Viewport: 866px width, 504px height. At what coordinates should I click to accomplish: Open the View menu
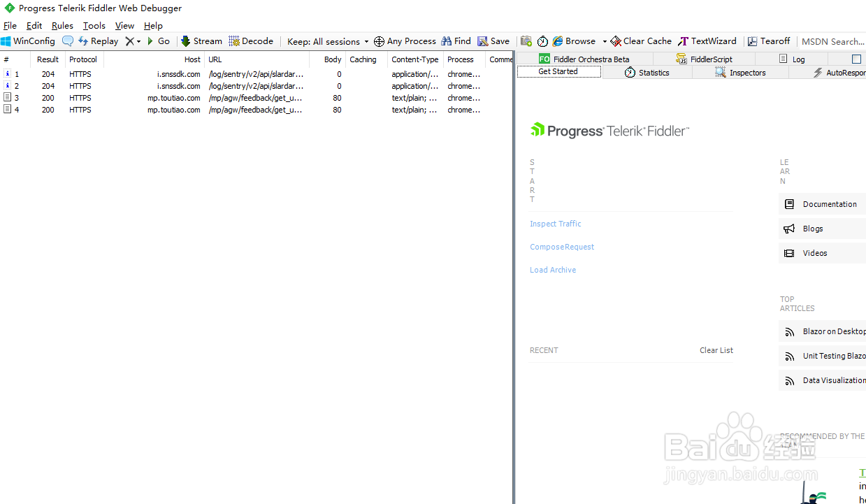coord(124,26)
